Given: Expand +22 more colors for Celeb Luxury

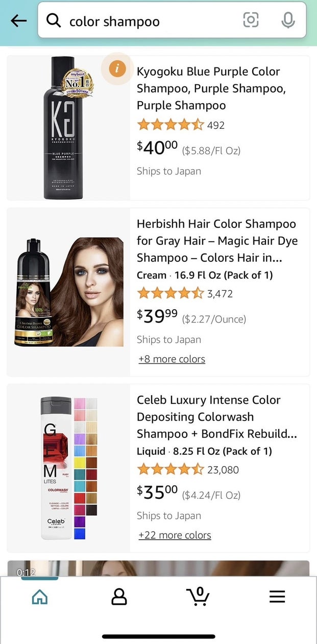Looking at the screenshot, I should [x=175, y=535].
